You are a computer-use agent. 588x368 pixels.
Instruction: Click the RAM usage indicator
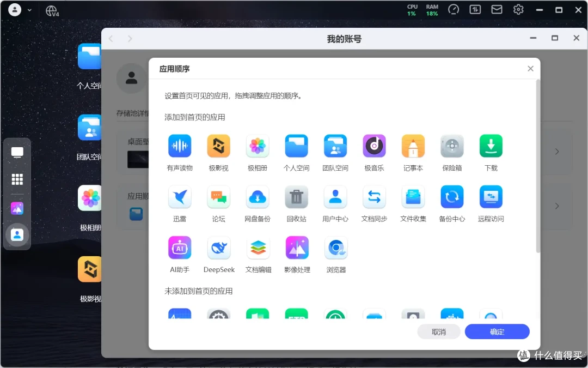pos(432,10)
